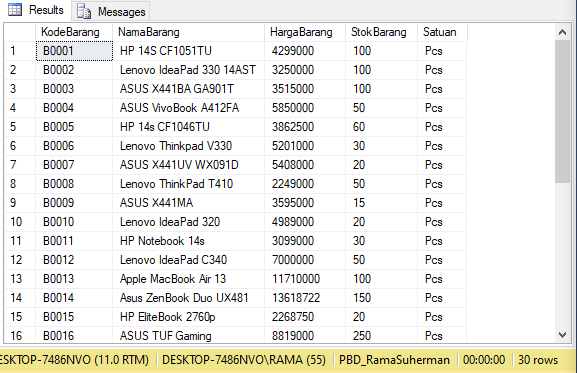Click PBD_RamaSuherman database in status bar

(394, 360)
